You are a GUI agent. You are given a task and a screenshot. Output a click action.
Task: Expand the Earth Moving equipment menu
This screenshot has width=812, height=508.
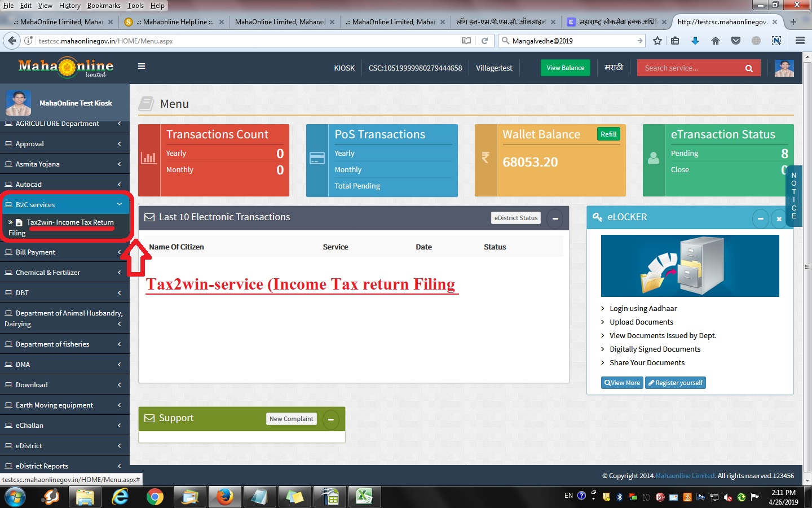tap(65, 405)
